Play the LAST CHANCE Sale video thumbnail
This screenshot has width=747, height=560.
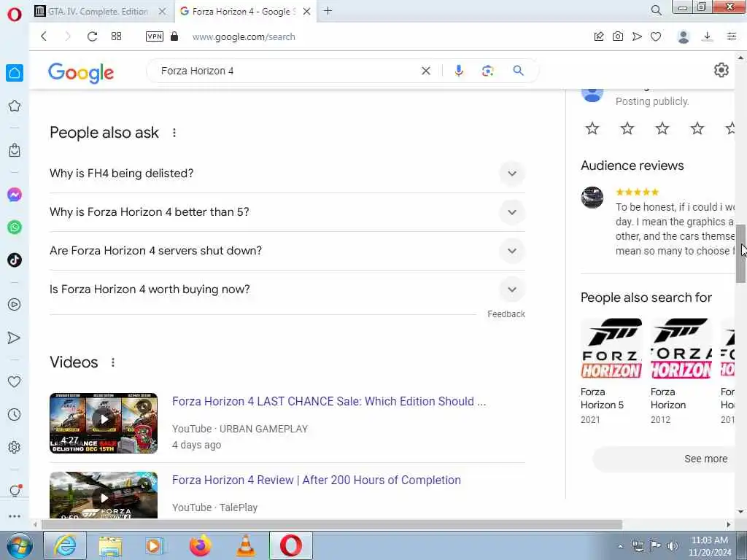104,423
